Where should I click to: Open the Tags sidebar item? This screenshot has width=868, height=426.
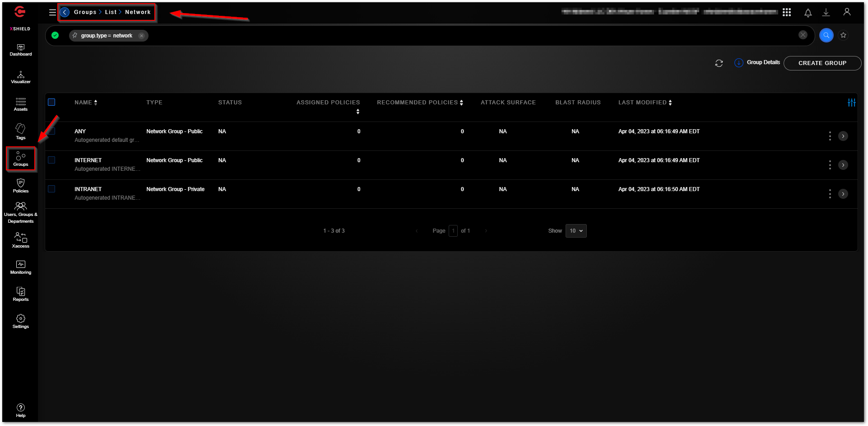tap(21, 131)
